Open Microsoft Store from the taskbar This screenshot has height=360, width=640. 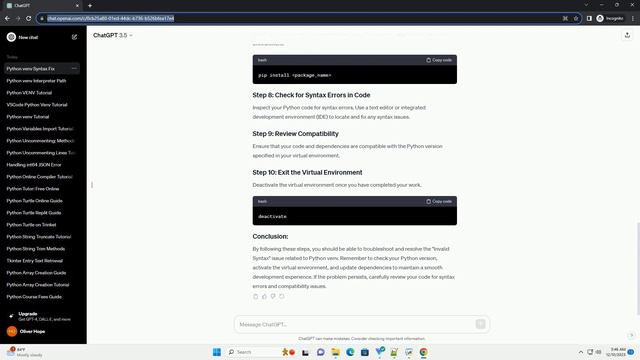point(365,352)
